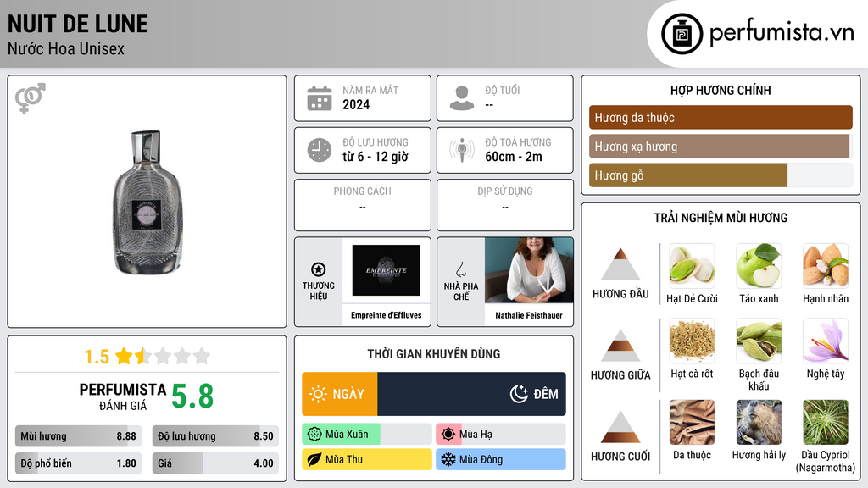Click the unisex gender symbol icon

[31, 98]
